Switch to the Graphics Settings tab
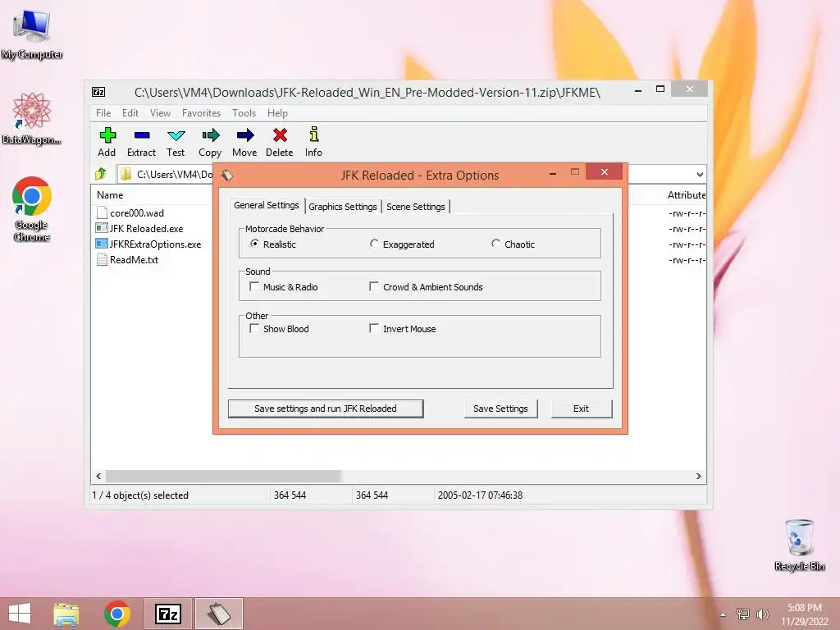Screen dimensions: 840x630 pyautogui.click(x=343, y=207)
